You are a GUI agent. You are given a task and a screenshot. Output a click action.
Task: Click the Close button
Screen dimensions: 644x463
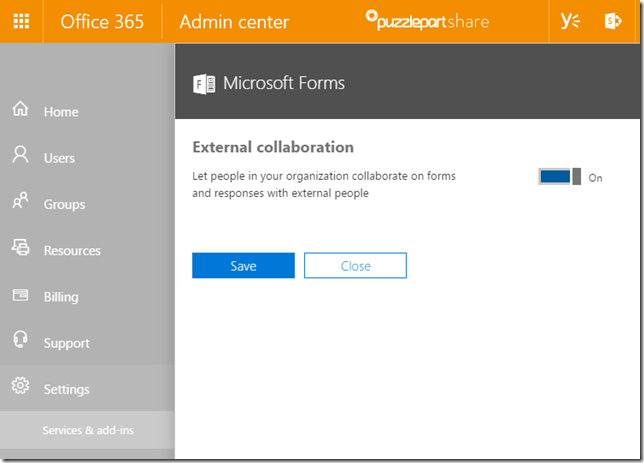(355, 265)
